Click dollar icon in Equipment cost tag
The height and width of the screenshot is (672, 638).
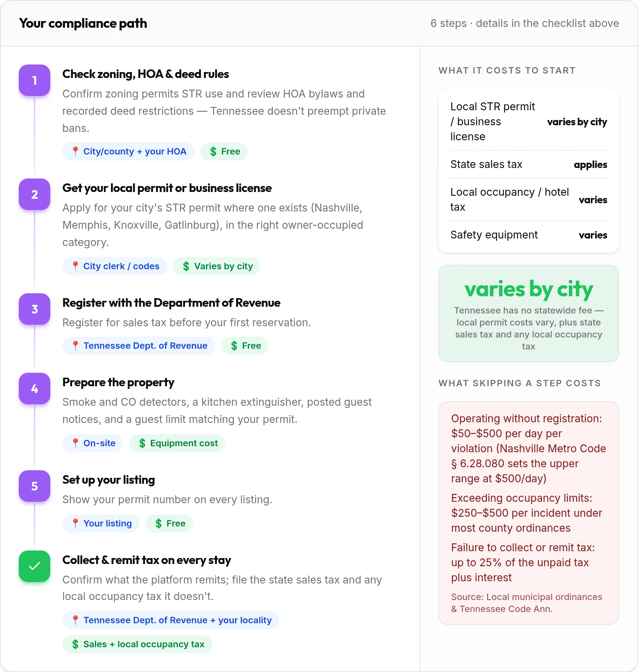(142, 443)
